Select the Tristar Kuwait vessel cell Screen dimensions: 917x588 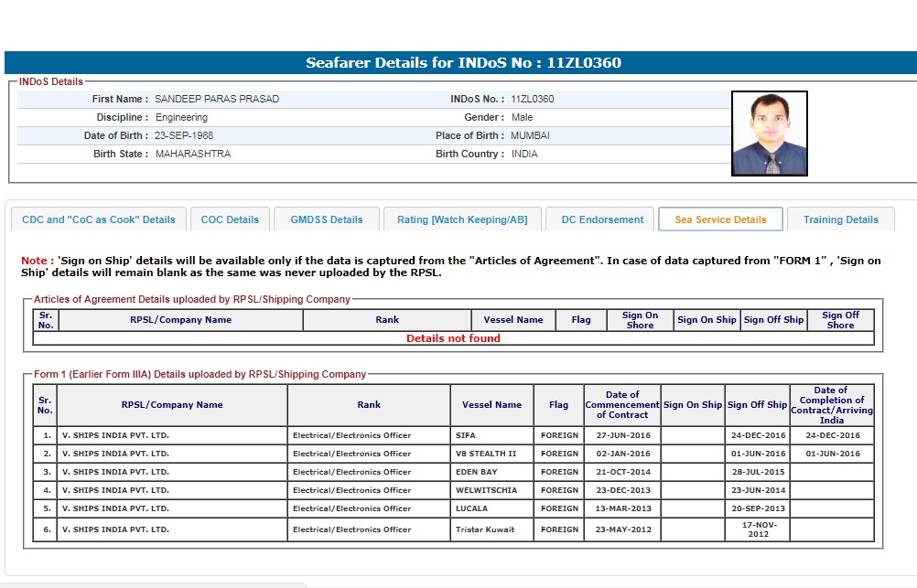click(x=485, y=529)
